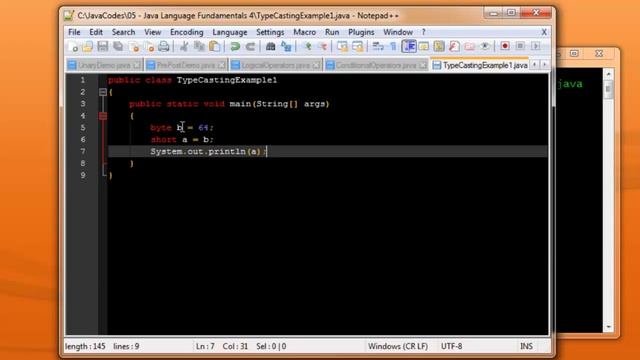Close the ConditionalOperators.java tab
The width and height of the screenshot is (640, 360).
[x=423, y=65]
